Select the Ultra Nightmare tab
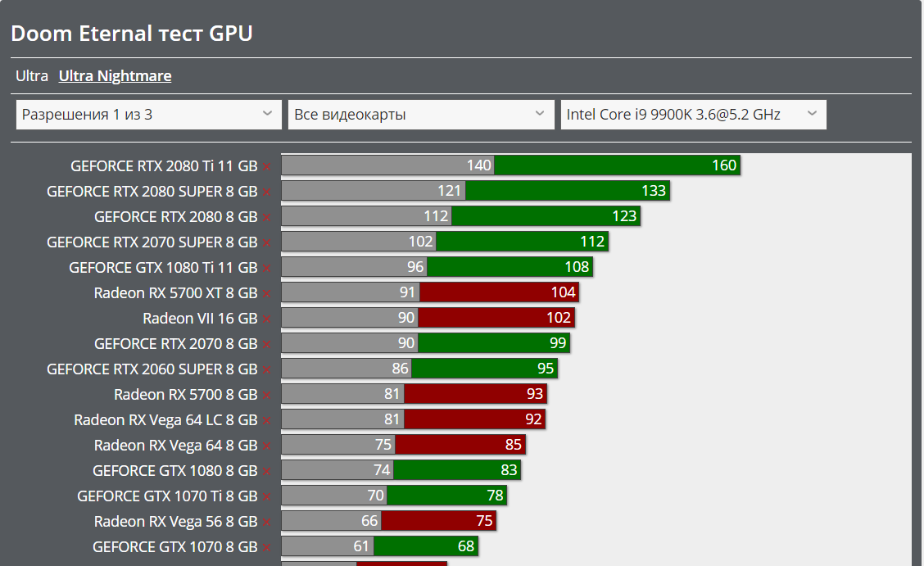The width and height of the screenshot is (924, 566). (115, 76)
